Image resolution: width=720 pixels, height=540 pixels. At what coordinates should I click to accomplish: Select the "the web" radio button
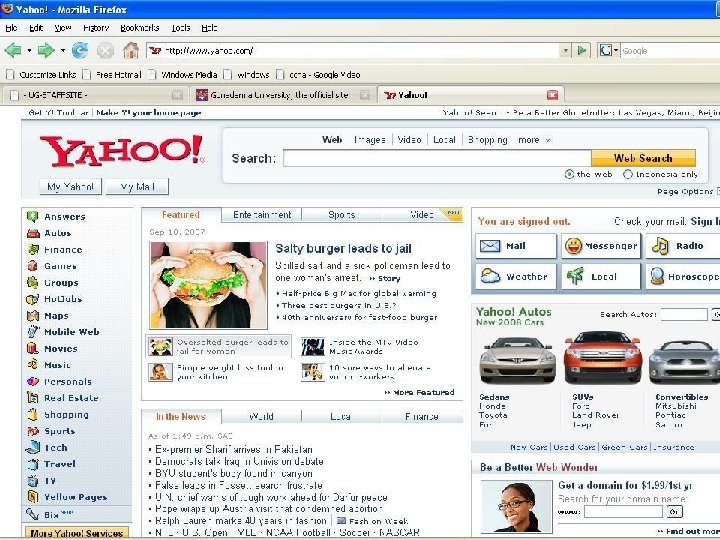[569, 174]
